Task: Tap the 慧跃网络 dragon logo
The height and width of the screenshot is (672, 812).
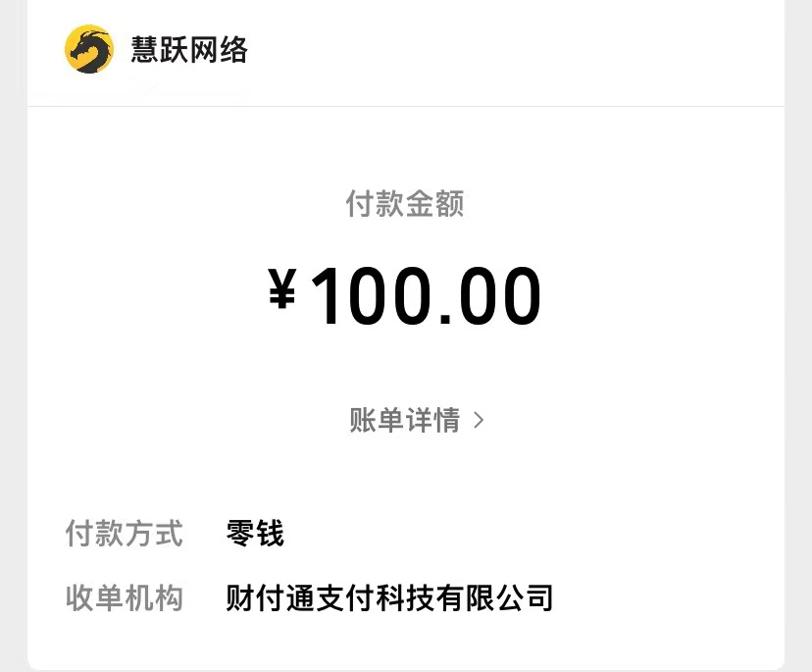Action: pyautogui.click(x=89, y=49)
